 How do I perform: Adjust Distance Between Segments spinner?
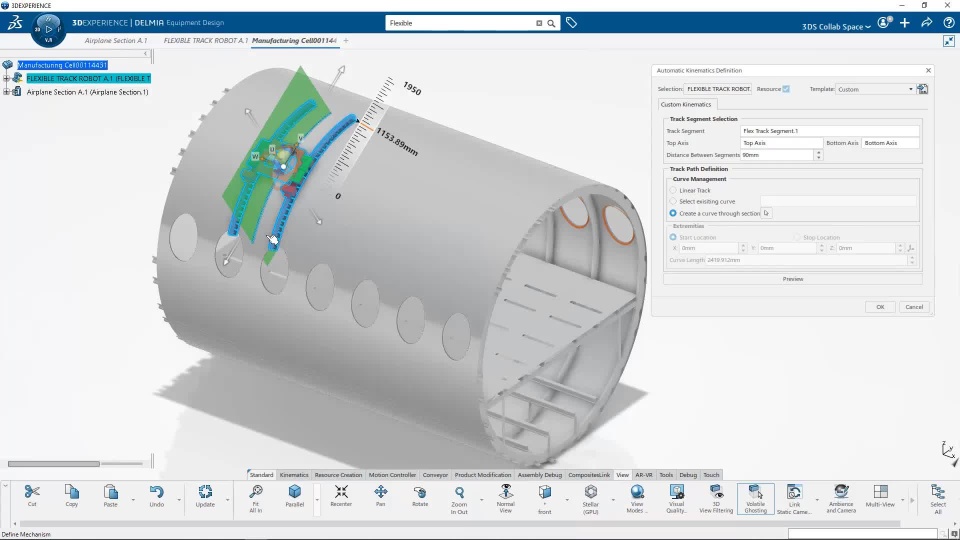click(x=819, y=155)
